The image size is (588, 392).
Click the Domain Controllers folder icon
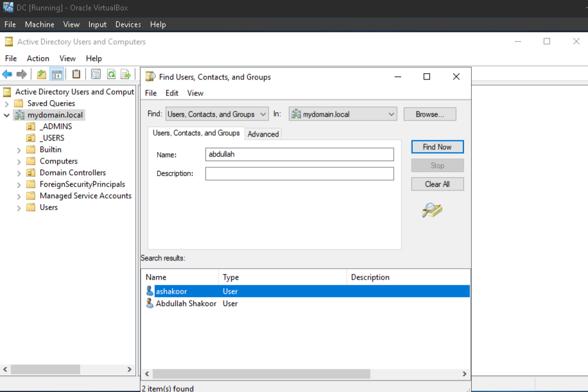(31, 173)
